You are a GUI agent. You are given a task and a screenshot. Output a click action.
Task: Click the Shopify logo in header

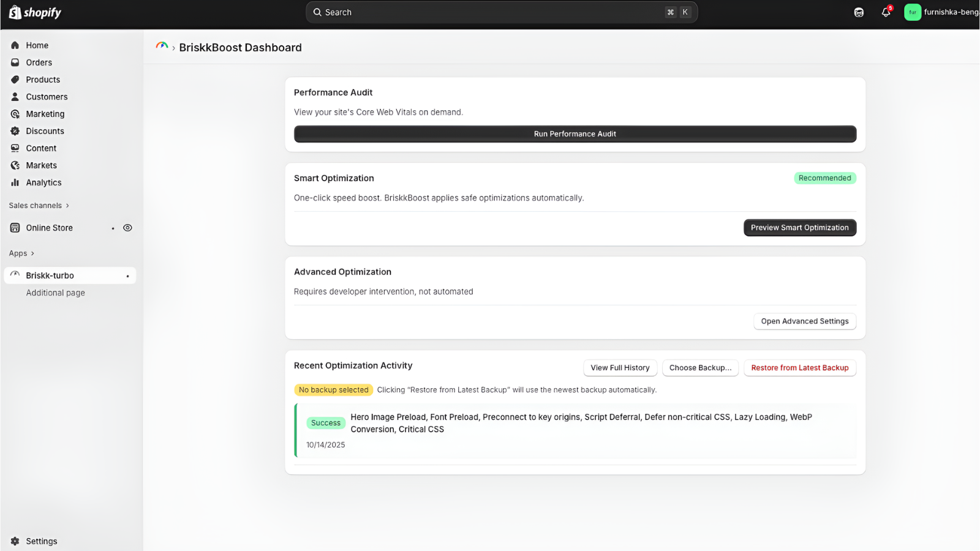point(35,12)
